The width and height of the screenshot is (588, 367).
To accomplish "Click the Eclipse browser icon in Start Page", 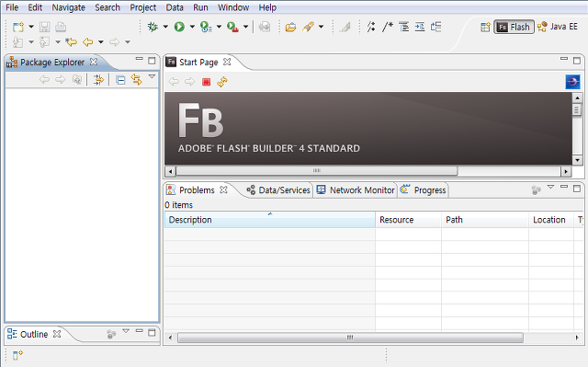I will [x=572, y=82].
